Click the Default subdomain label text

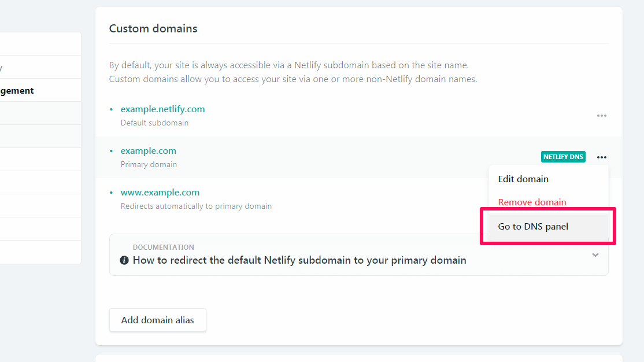coord(154,123)
